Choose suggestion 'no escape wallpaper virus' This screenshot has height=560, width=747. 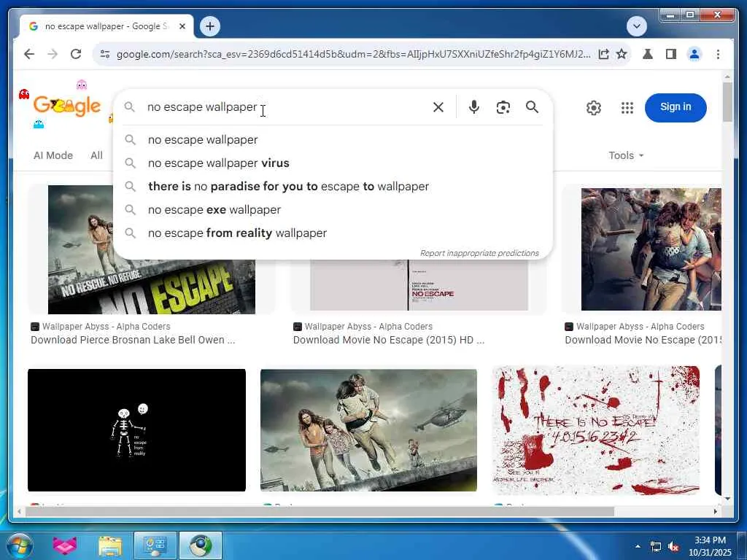[x=333, y=163]
